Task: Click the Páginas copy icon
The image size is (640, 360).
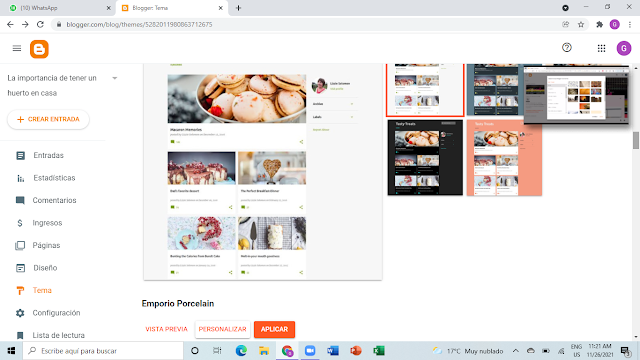Action: 20,245
